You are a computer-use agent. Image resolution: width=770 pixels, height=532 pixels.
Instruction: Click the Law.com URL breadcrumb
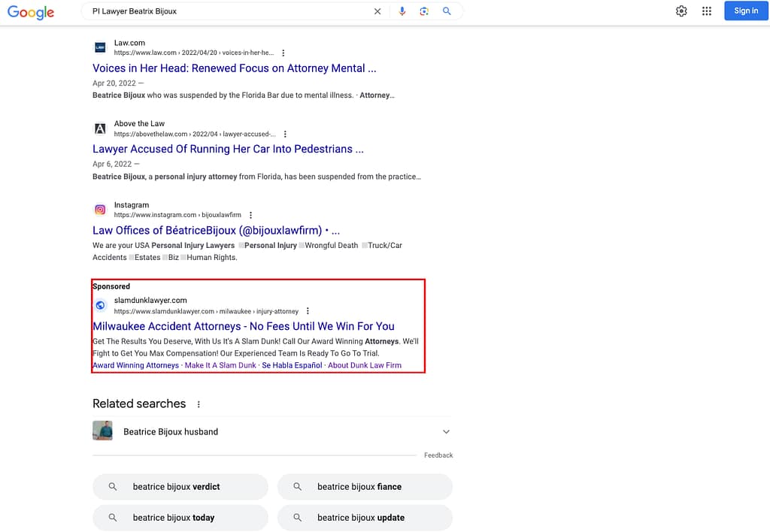pos(194,53)
